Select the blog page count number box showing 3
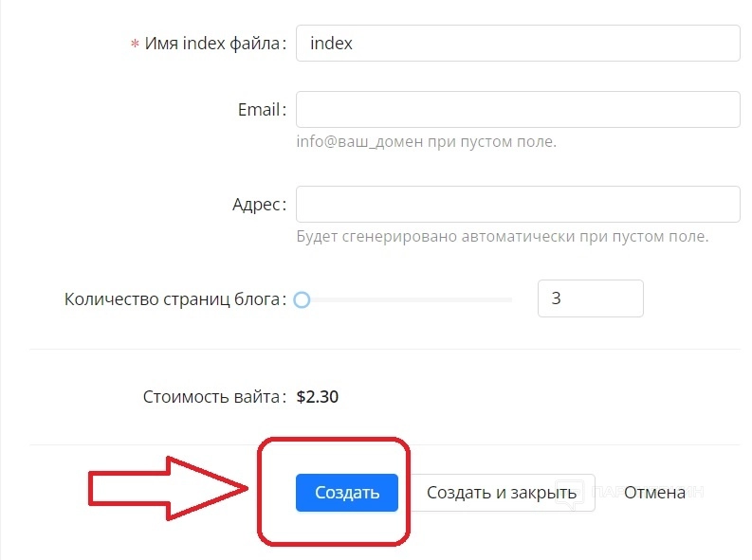 point(590,298)
